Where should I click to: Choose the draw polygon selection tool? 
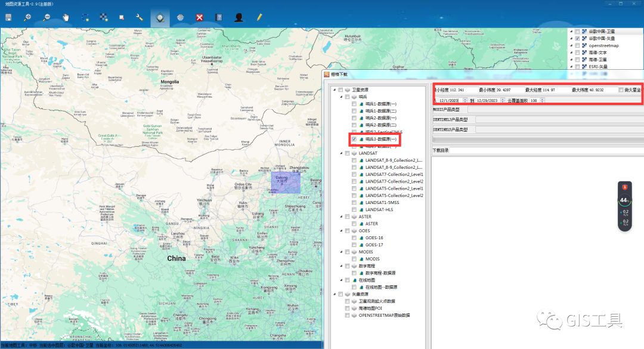(x=85, y=17)
